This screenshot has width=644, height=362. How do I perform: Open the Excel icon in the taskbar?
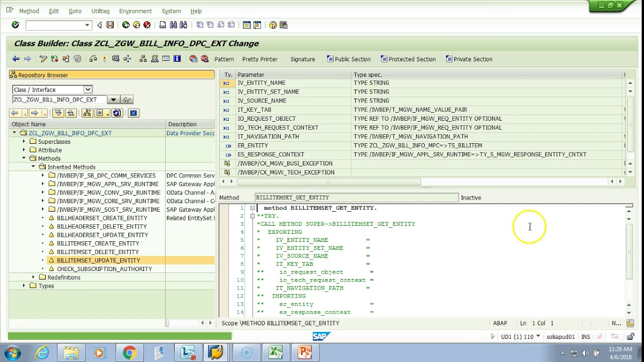(x=275, y=353)
